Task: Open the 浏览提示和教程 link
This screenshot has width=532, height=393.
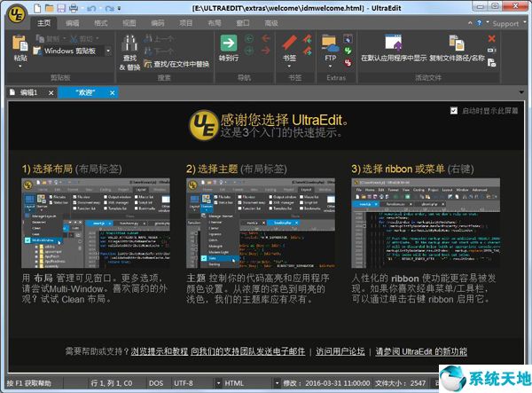Action: click(x=160, y=351)
